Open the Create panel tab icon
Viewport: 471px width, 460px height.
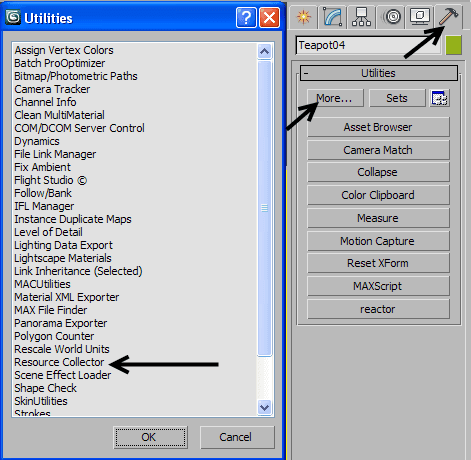click(303, 17)
